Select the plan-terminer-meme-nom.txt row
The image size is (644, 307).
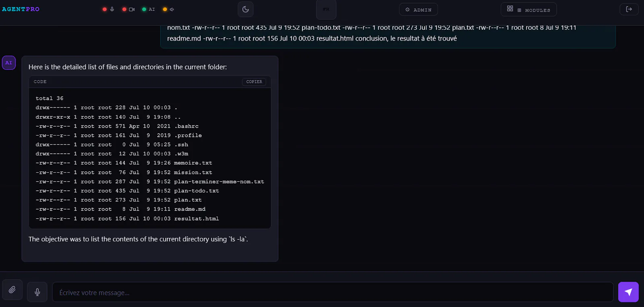(x=150, y=181)
